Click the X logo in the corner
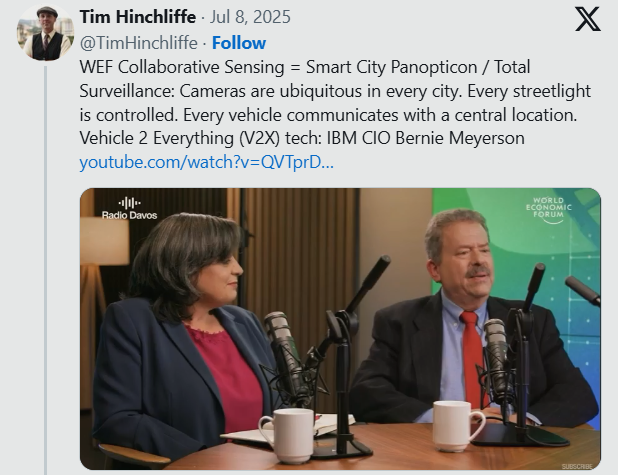 click(588, 19)
